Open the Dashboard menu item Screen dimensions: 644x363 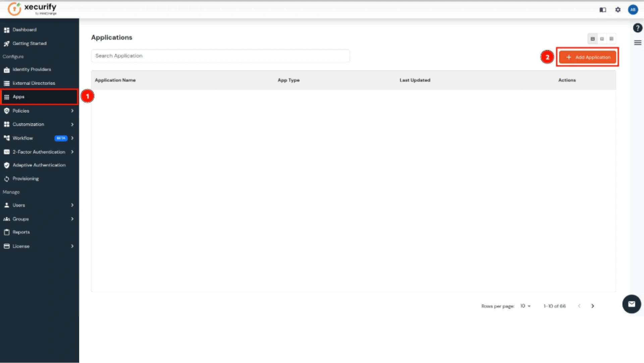(24, 29)
